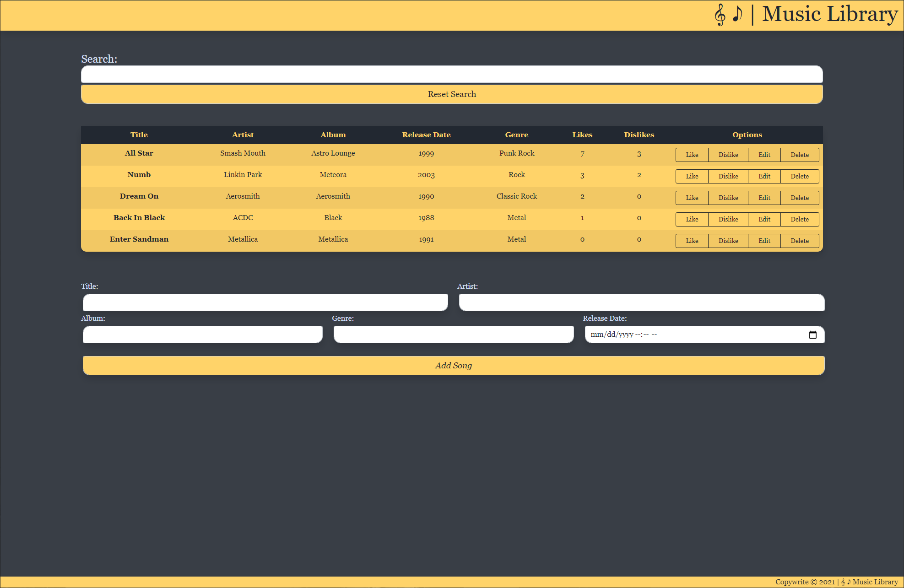Like the Numb song
Viewport: 904px width, 588px height.
pos(692,177)
